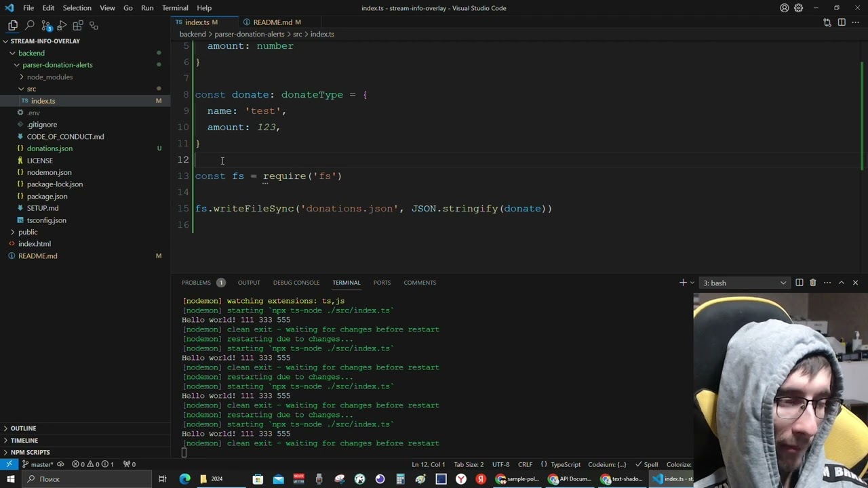Close the terminal panel
Screen dimensions: 868x488
(855, 283)
